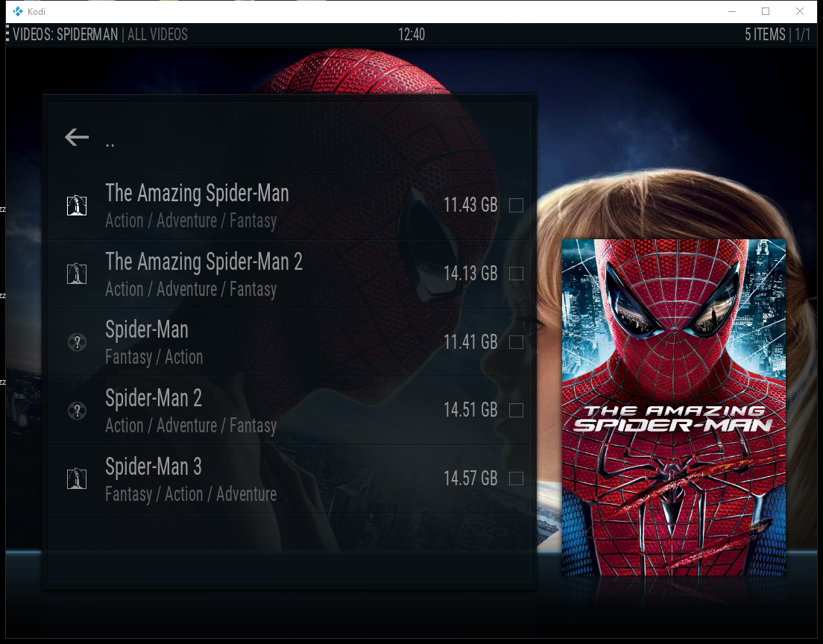Tick the checkbox for Spider-Man 2 row
Viewport: 823px width, 644px height.
click(x=517, y=410)
